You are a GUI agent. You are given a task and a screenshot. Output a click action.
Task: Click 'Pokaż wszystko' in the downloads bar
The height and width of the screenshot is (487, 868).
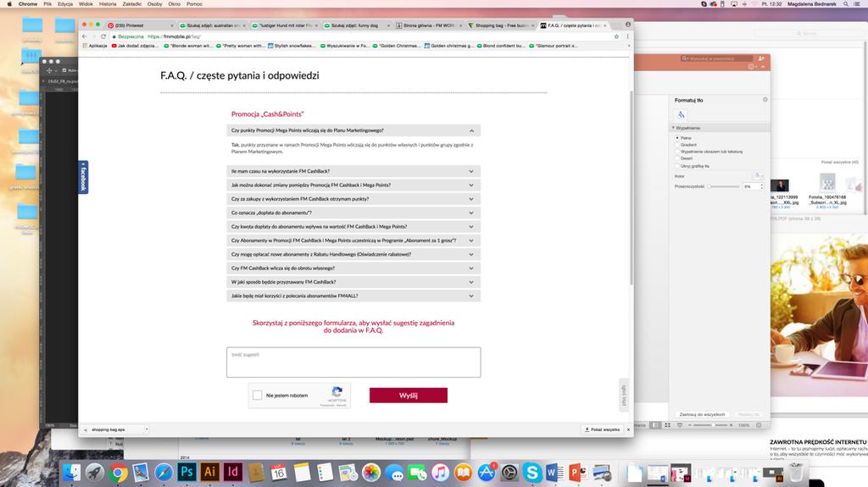click(x=603, y=429)
